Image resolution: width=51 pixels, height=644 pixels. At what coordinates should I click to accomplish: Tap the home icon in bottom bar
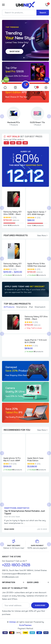click(x=5, y=87)
